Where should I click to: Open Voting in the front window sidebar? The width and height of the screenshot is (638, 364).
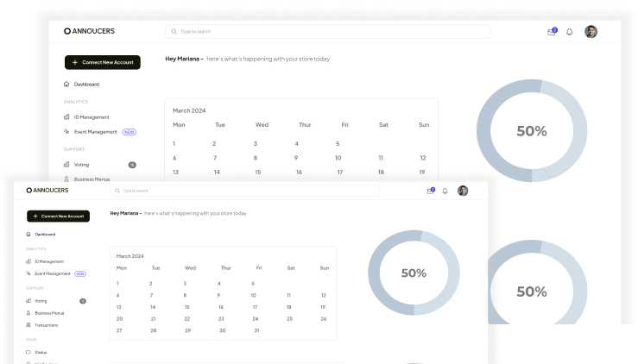pyautogui.click(x=41, y=301)
